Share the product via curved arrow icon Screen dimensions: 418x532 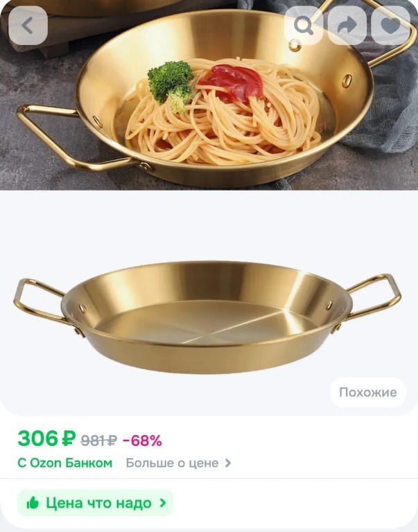pyautogui.click(x=347, y=26)
